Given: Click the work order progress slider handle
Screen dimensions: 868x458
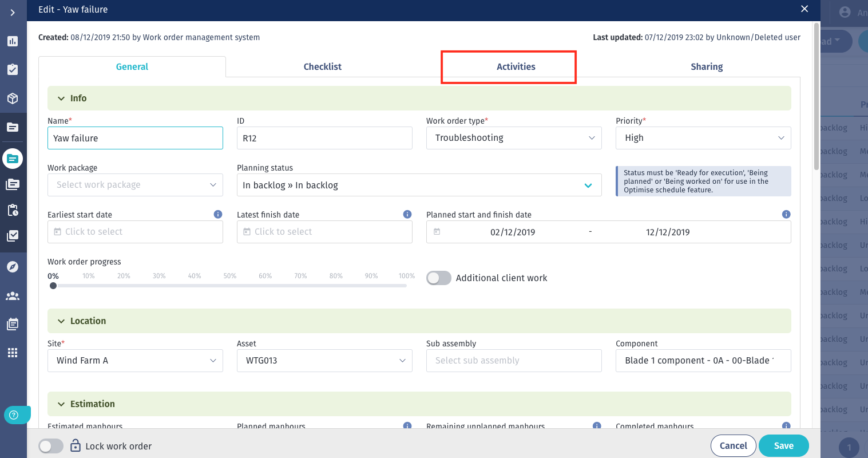Looking at the screenshot, I should point(53,286).
